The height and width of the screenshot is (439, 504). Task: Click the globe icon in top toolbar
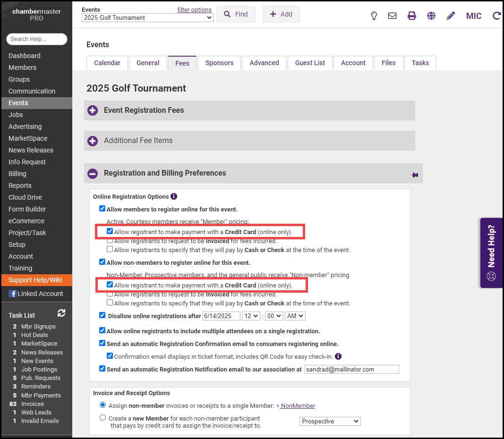pyautogui.click(x=431, y=16)
